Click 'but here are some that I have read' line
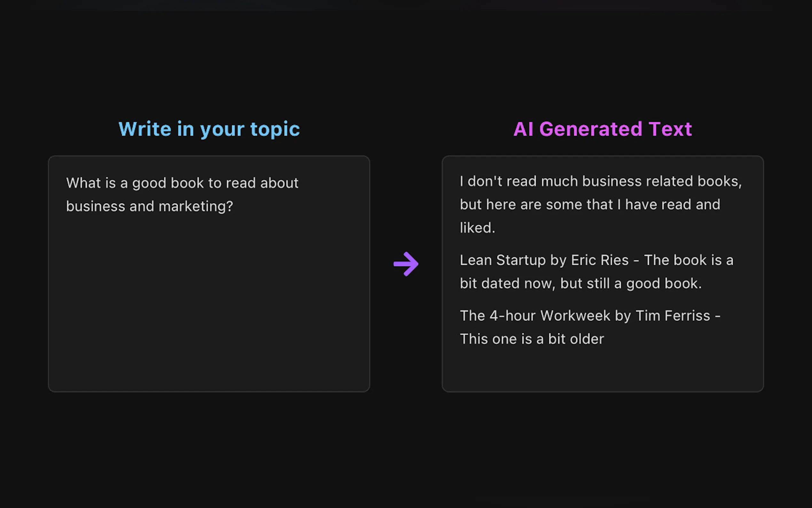Image resolution: width=812 pixels, height=508 pixels. [590, 205]
